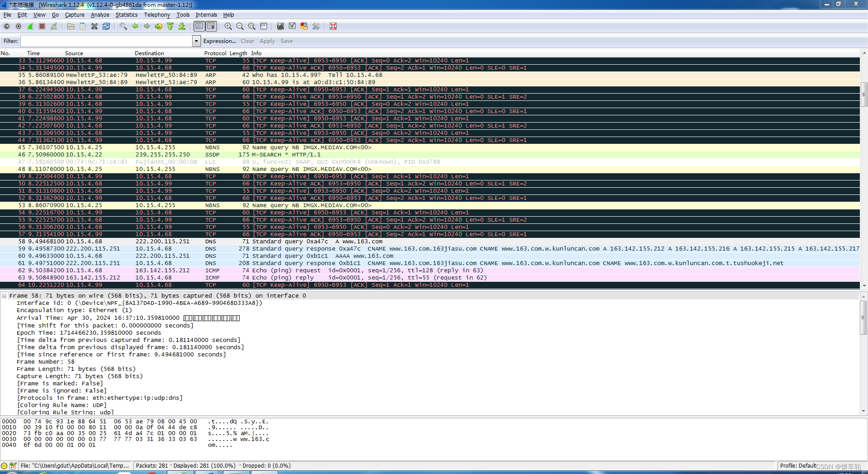Sort packets by Time column
868x474 pixels.
(x=33, y=53)
